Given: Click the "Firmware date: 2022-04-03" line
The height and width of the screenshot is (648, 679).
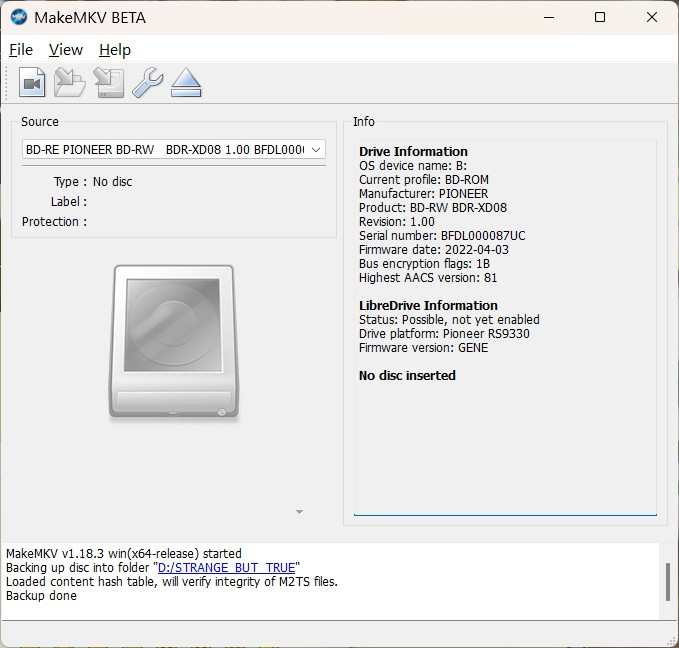Looking at the screenshot, I should [x=434, y=249].
